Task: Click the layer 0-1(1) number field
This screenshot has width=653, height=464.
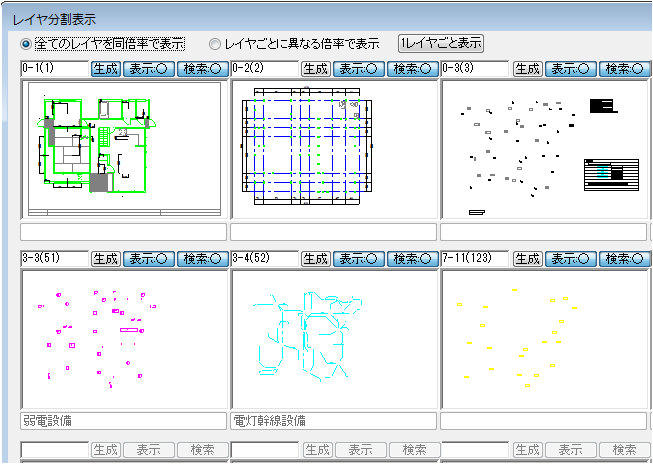Action: click(x=54, y=69)
